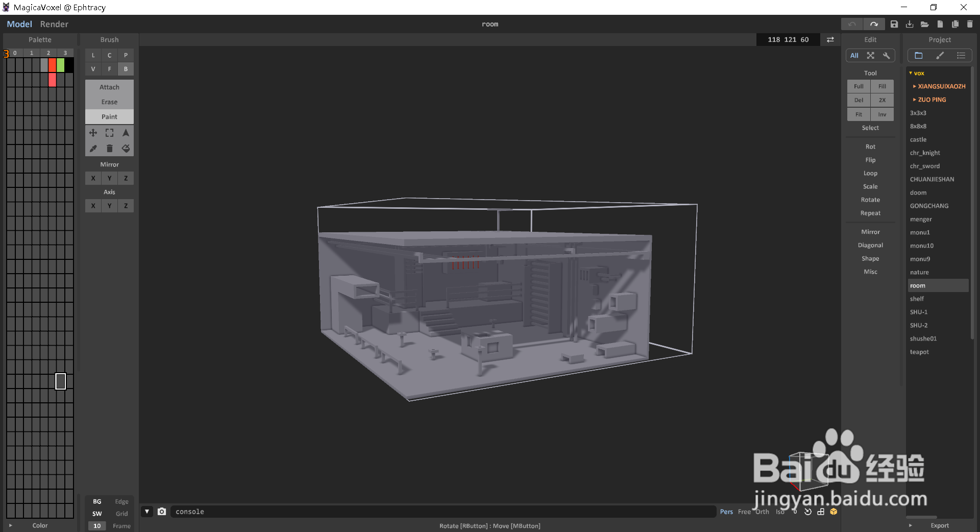Enable Mirror on the Z axis

(126, 178)
